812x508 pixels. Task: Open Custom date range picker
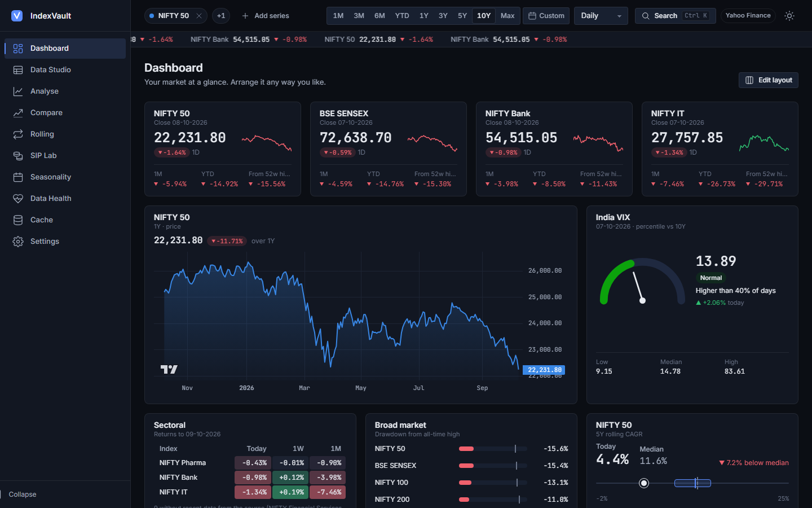click(546, 16)
